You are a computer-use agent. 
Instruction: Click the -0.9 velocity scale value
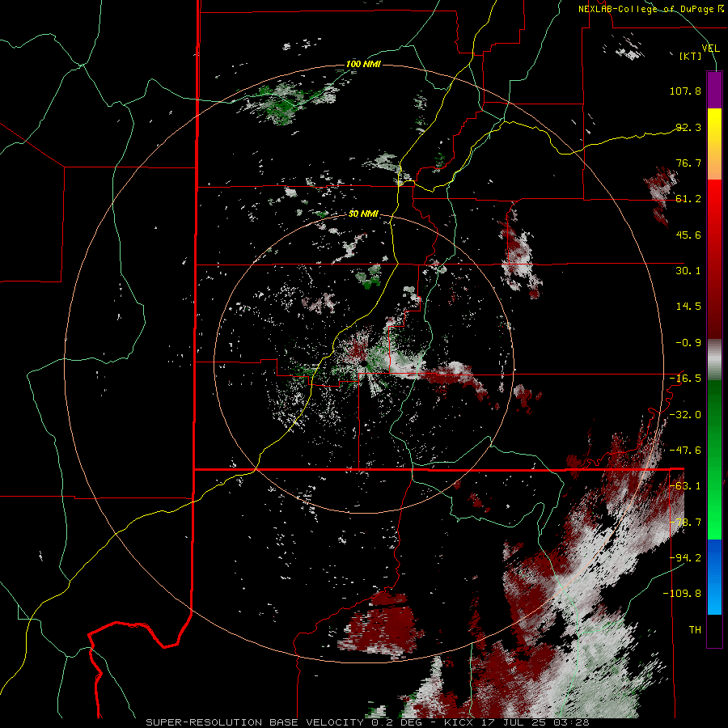point(688,343)
